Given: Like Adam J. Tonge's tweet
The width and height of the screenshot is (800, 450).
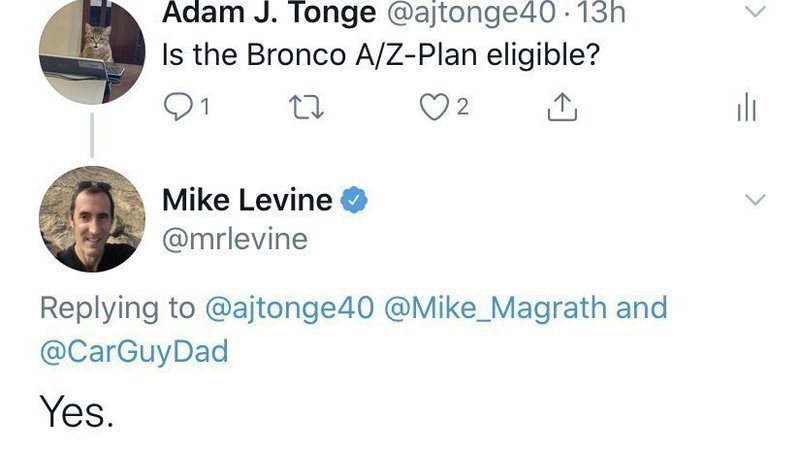Looking at the screenshot, I should tap(432, 107).
